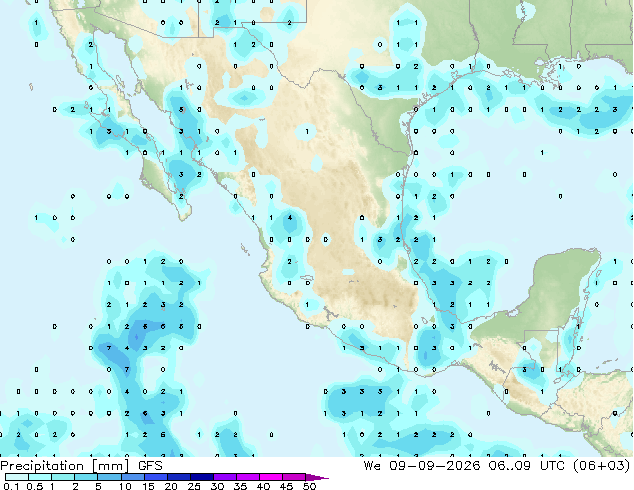The image size is (634, 490).
Task: Click the legend label '15'
Action: 148,486
